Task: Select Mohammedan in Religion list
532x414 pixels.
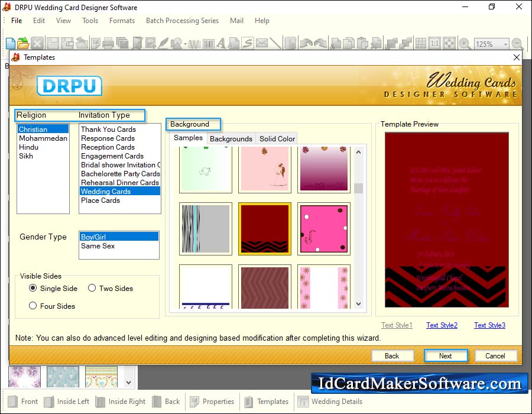Action: [x=43, y=138]
